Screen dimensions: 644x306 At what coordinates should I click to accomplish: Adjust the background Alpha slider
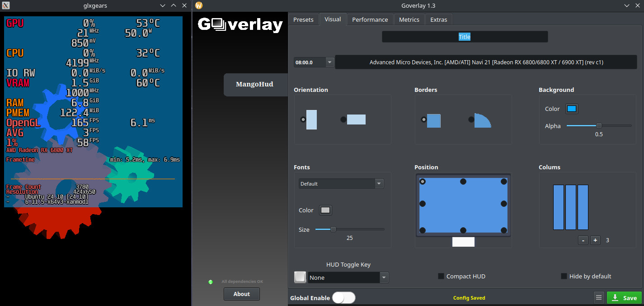pyautogui.click(x=599, y=126)
